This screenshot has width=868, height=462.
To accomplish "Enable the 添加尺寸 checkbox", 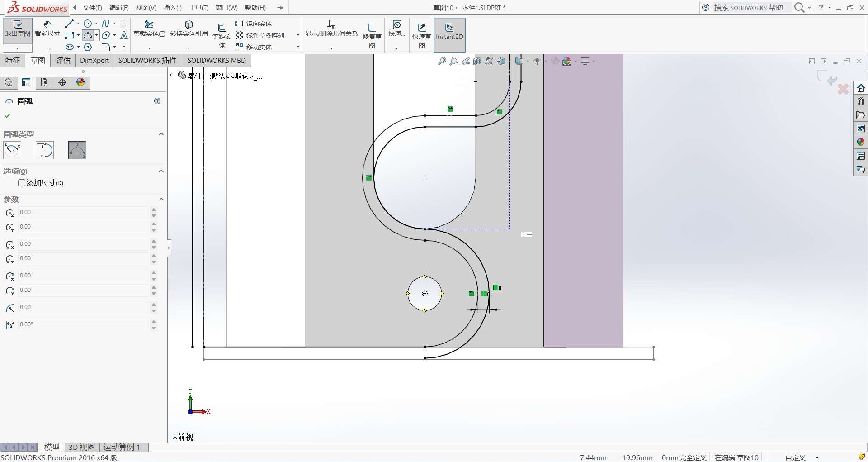I will point(22,183).
